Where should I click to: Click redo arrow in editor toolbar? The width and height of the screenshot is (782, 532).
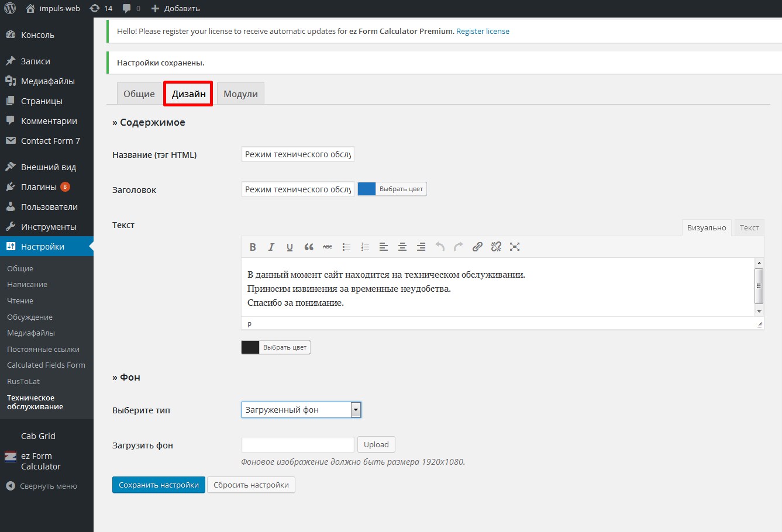(x=459, y=247)
